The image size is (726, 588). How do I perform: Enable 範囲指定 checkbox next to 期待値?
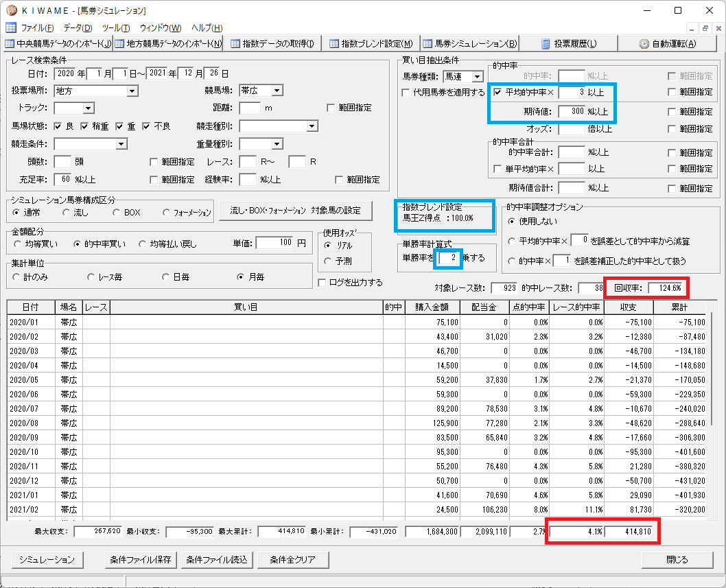[672, 112]
